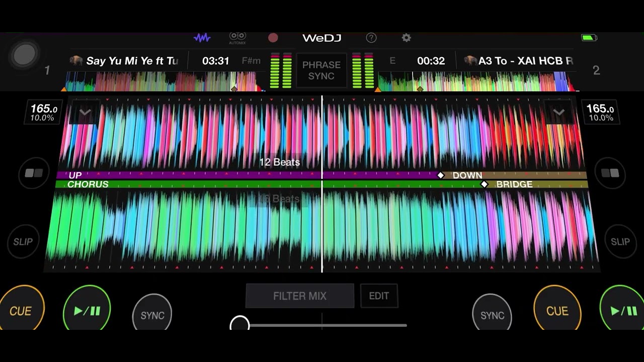
Task: Tap the EDIT button
Action: 379,296
